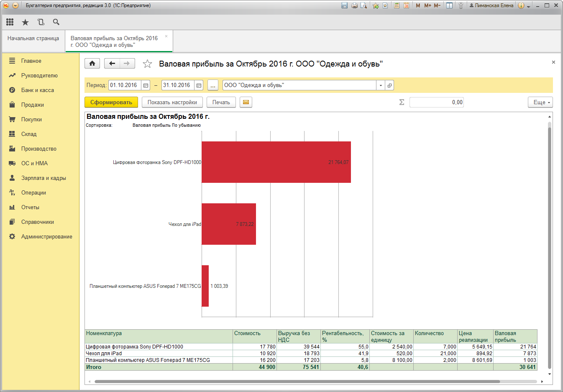Viewport: 563px width, 392px height.
Task: Click the horizontal scrollbar of report
Action: pyautogui.click(x=297, y=382)
